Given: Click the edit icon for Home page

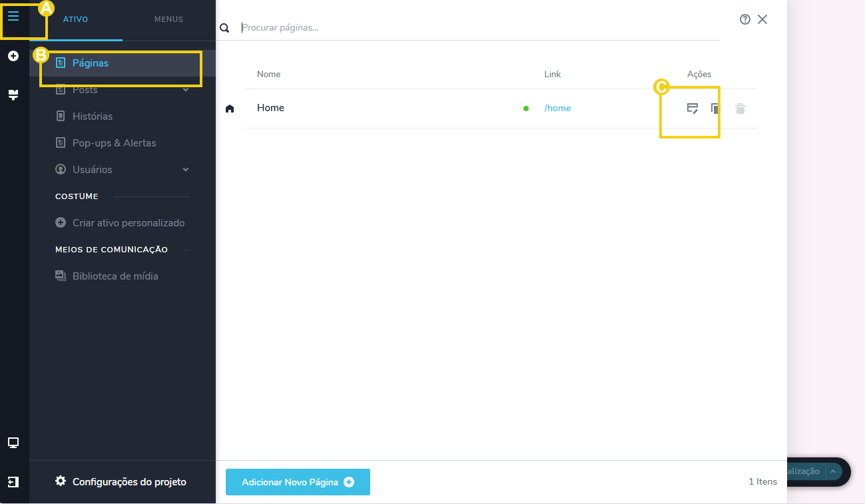Looking at the screenshot, I should point(693,109).
